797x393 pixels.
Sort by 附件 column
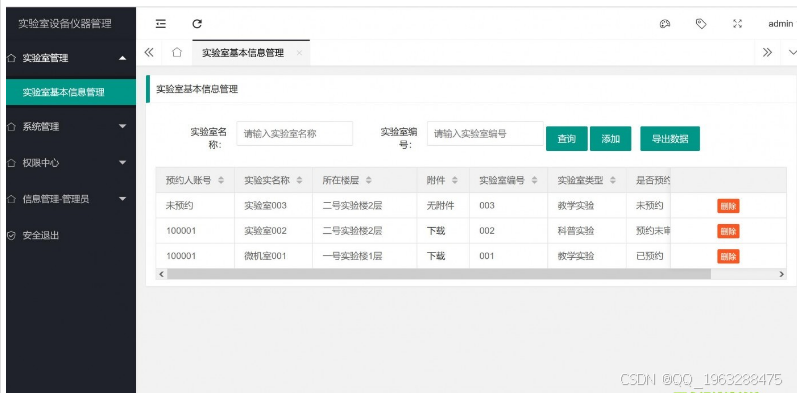tap(455, 180)
